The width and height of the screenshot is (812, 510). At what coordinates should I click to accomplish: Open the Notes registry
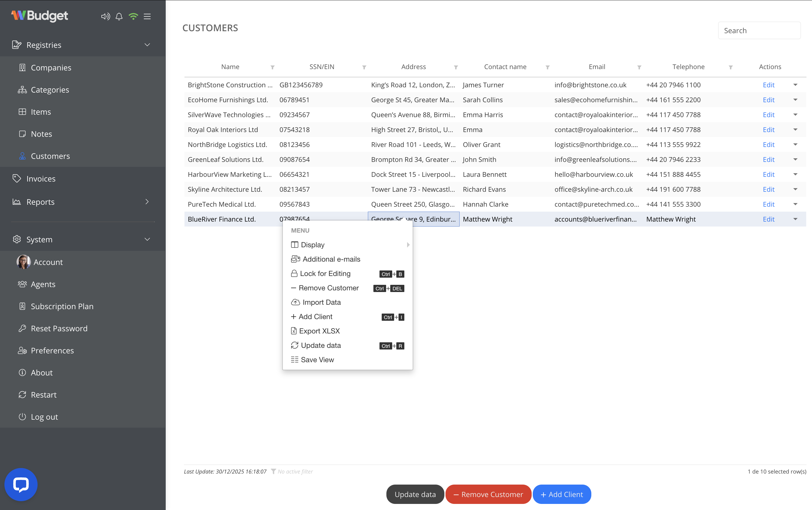[x=41, y=133]
